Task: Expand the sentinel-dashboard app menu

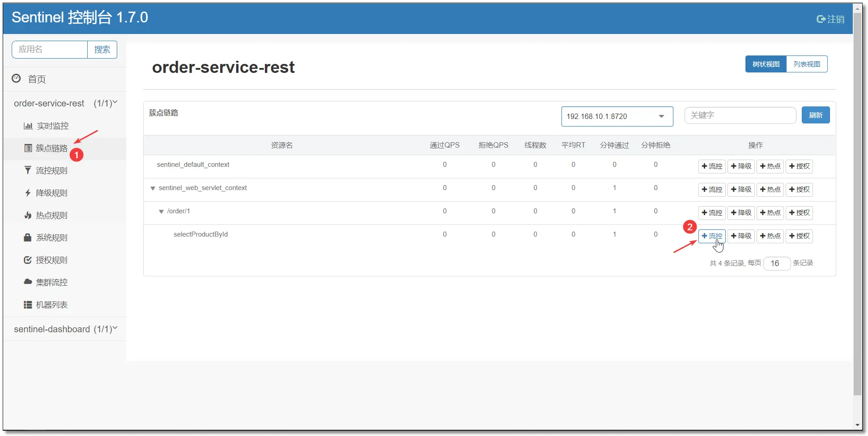Action: (x=65, y=329)
